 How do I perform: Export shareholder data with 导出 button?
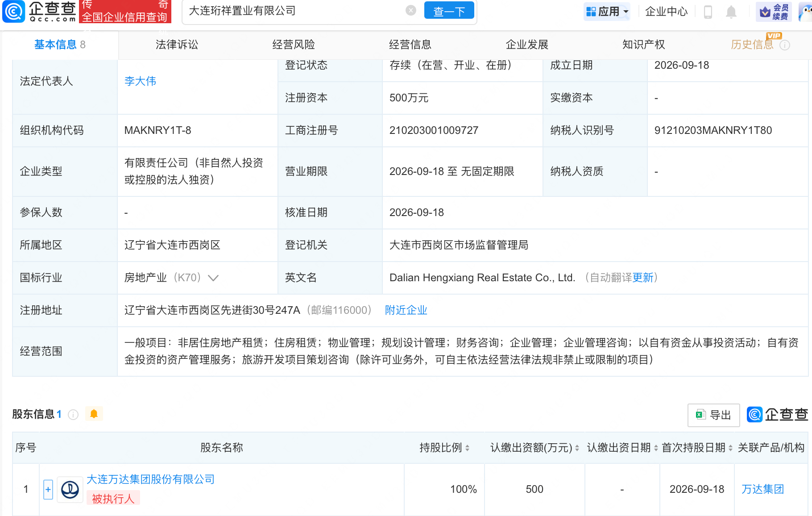[x=713, y=415]
